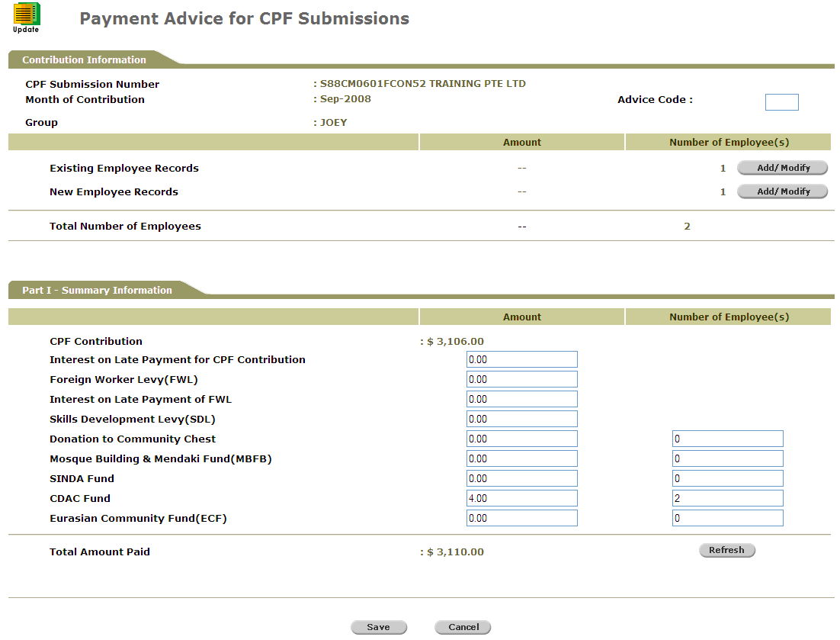Viewport: 840px width, 640px height.
Task: Edit Eurasian Community Fund(ECF) amount field
Action: 522,518
